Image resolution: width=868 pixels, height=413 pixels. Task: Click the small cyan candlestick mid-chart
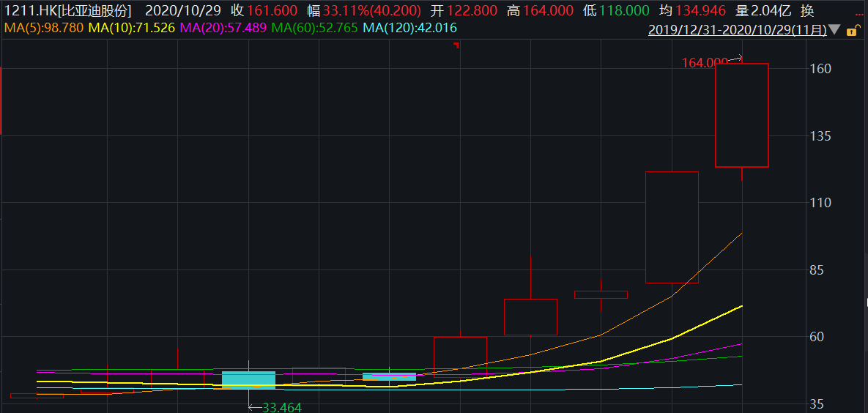(x=389, y=376)
